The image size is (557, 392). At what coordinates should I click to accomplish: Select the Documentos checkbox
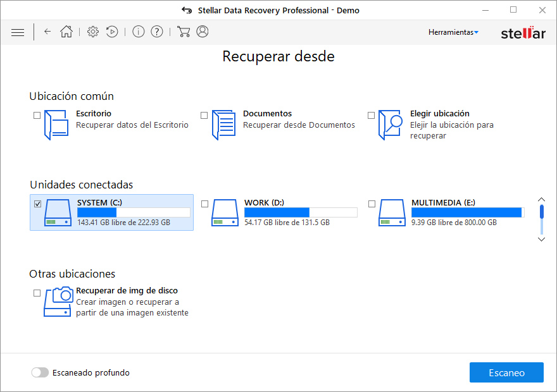(x=204, y=115)
